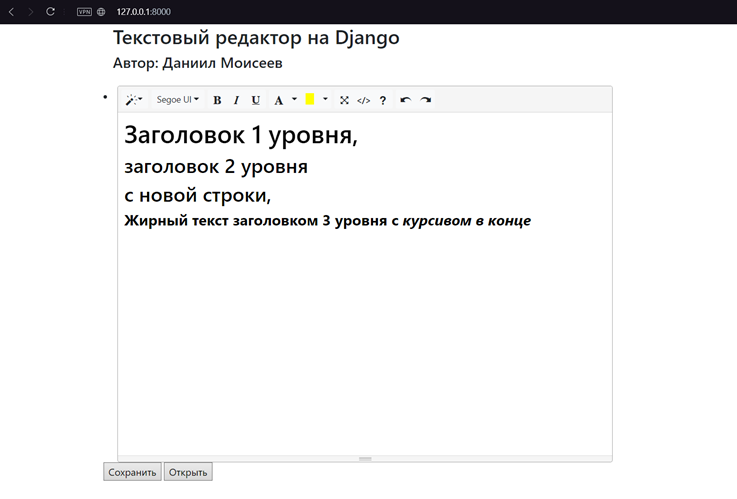This screenshot has width=737, height=499.
Task: Open the magic wand style menu
Action: [134, 100]
